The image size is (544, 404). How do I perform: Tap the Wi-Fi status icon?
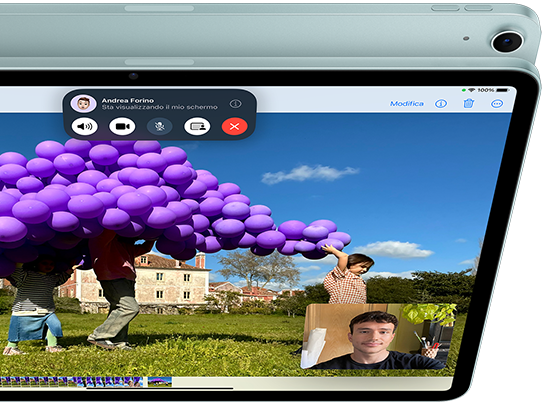pyautogui.click(x=471, y=90)
